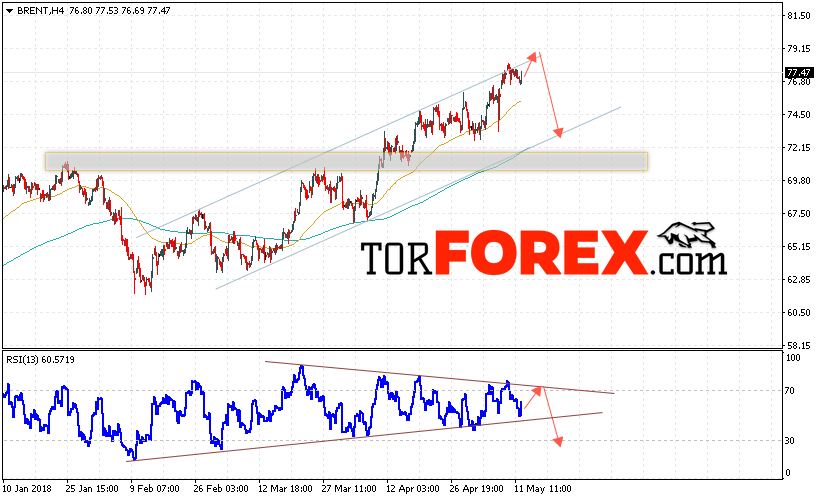Click the 74.50 price axis label
This screenshot has width=822, height=500.
pyautogui.click(x=798, y=114)
